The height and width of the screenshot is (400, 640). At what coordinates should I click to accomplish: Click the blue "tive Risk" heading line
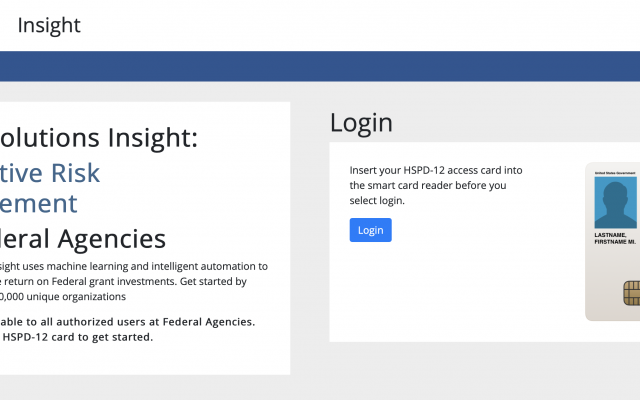pyautogui.click(x=50, y=172)
